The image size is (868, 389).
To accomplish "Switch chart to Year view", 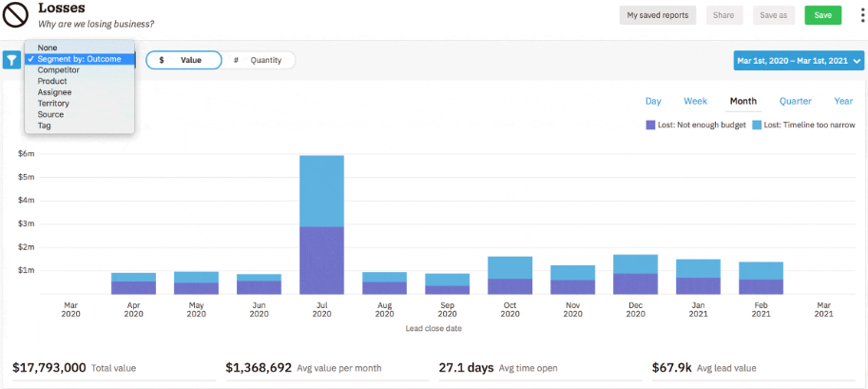I will [843, 101].
